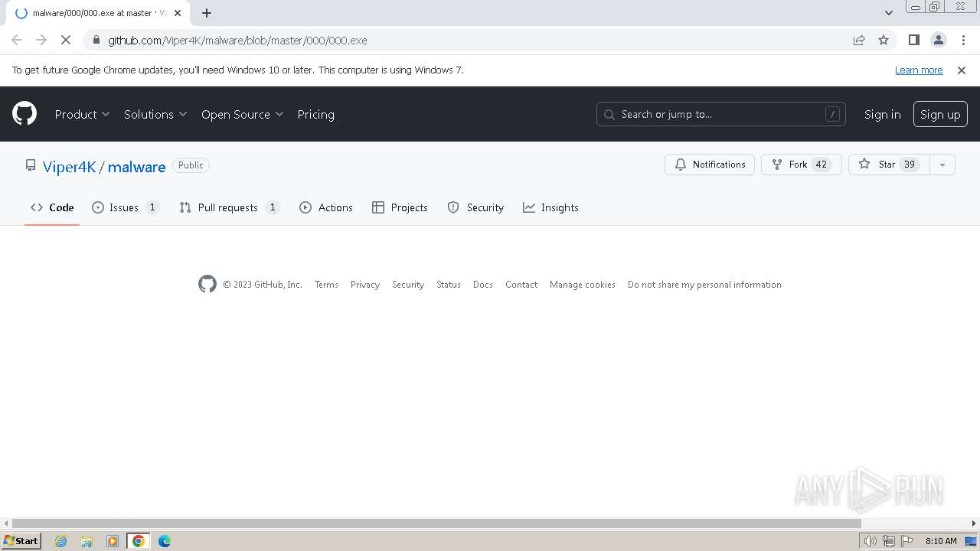The image size is (980, 551).
Task: Click the footer GitHub logo
Action: click(207, 284)
